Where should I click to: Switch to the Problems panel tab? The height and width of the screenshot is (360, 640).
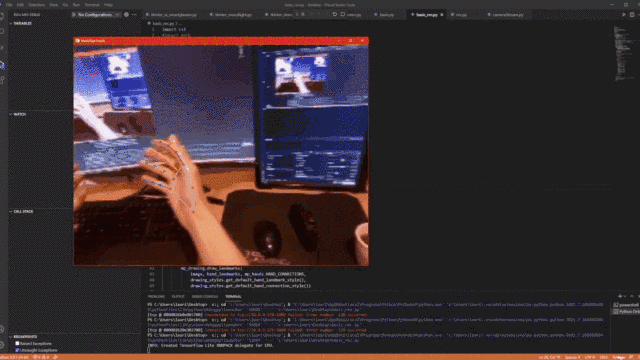[x=156, y=297]
